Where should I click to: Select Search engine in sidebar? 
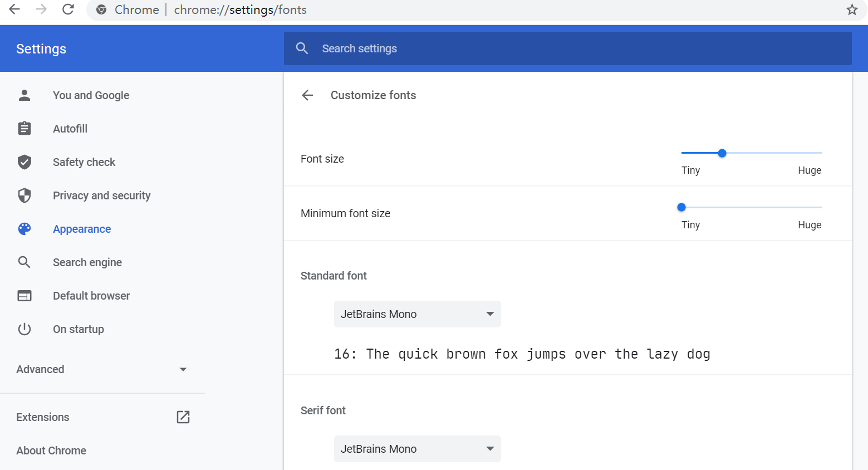(x=87, y=262)
